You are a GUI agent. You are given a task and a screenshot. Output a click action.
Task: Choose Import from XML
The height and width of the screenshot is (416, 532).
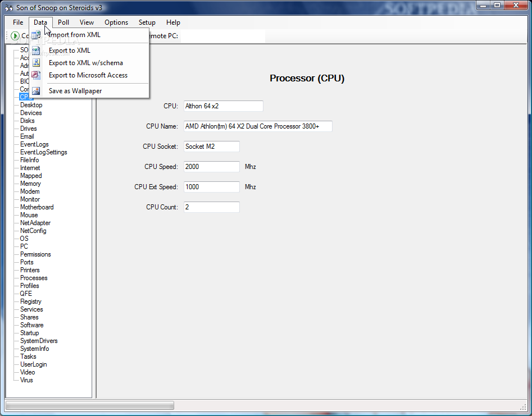coord(89,35)
